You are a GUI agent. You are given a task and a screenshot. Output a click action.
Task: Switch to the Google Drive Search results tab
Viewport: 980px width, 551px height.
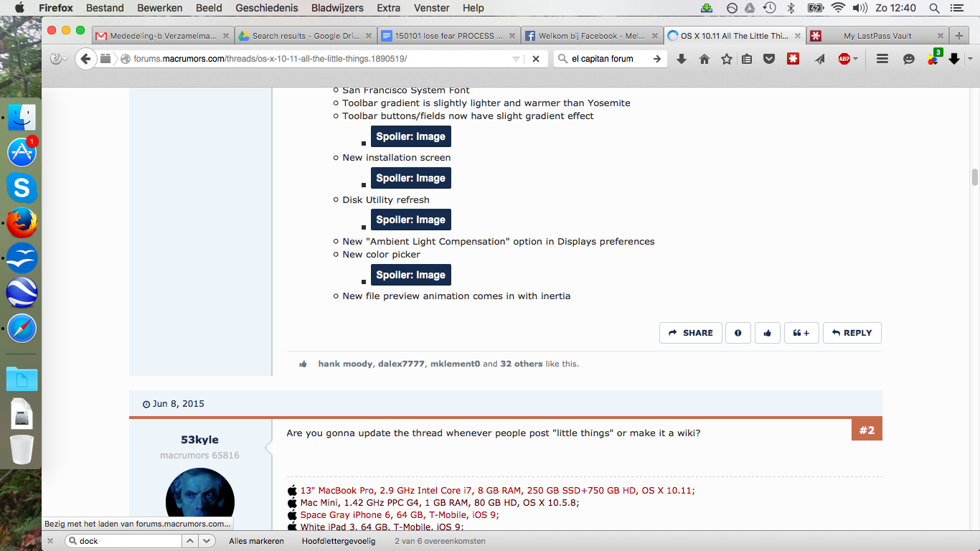point(305,36)
